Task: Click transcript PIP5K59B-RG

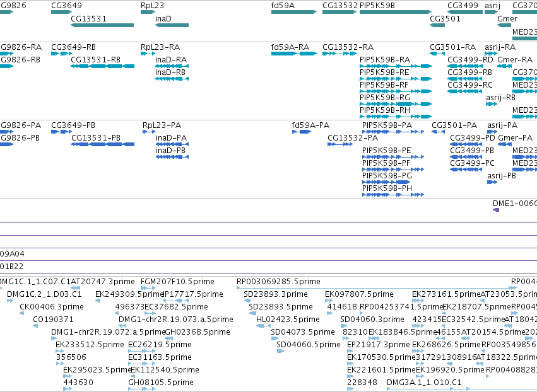Action: [396, 104]
